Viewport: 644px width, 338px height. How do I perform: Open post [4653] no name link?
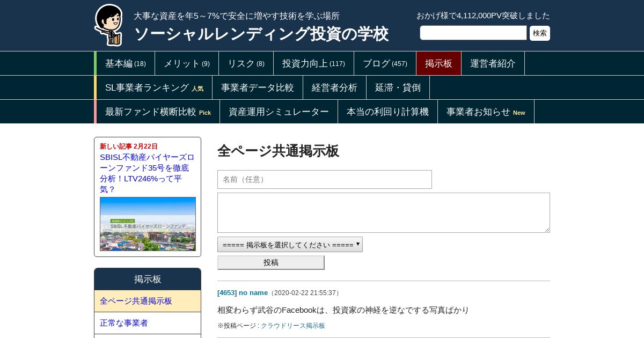click(x=243, y=292)
